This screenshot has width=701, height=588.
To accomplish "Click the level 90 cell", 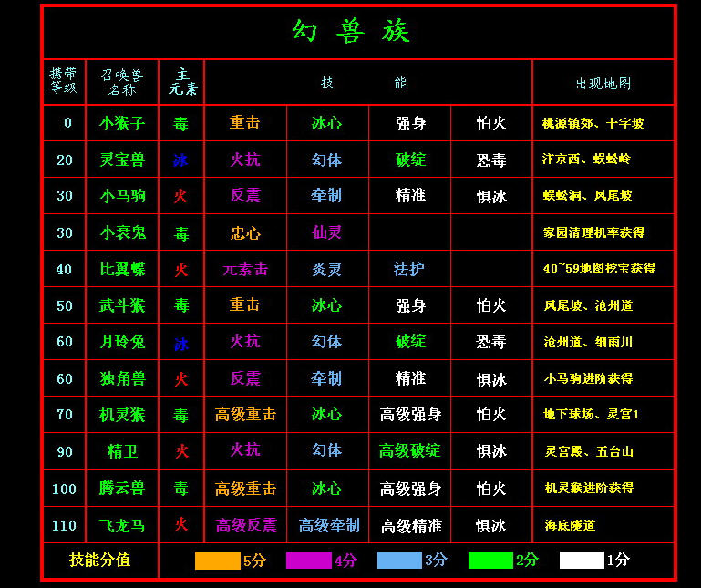I will (x=65, y=451).
